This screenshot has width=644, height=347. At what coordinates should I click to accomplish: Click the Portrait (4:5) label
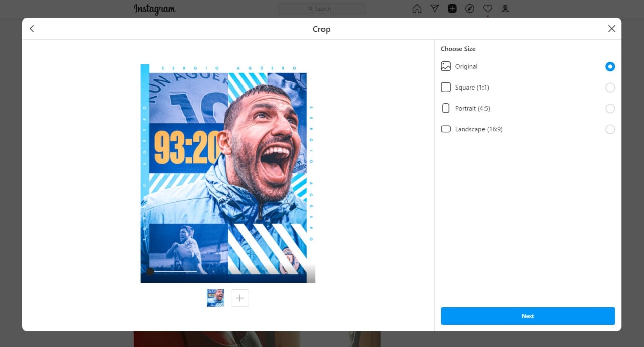point(472,108)
